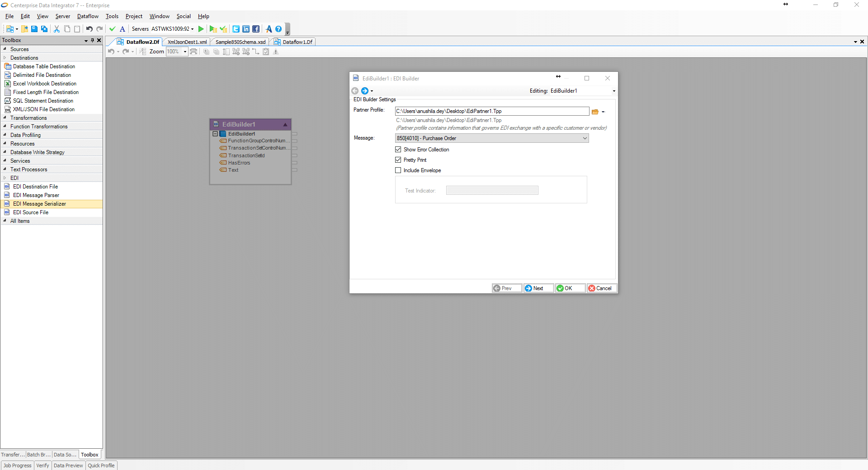This screenshot has width=868, height=470.
Task: Click the Partner Profile path field
Action: coord(491,111)
